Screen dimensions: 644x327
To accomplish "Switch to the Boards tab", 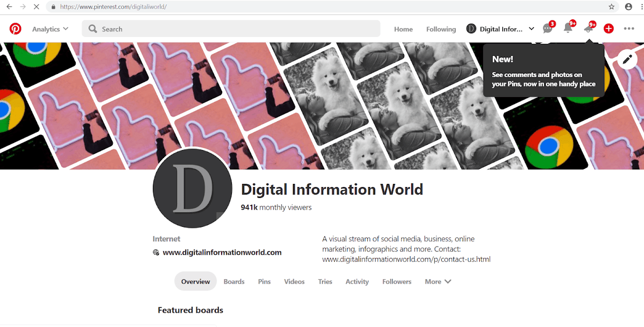I will pos(234,281).
